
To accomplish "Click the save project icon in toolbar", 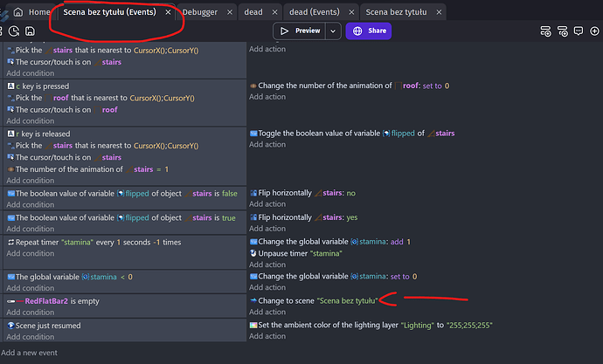I will 30,31.
